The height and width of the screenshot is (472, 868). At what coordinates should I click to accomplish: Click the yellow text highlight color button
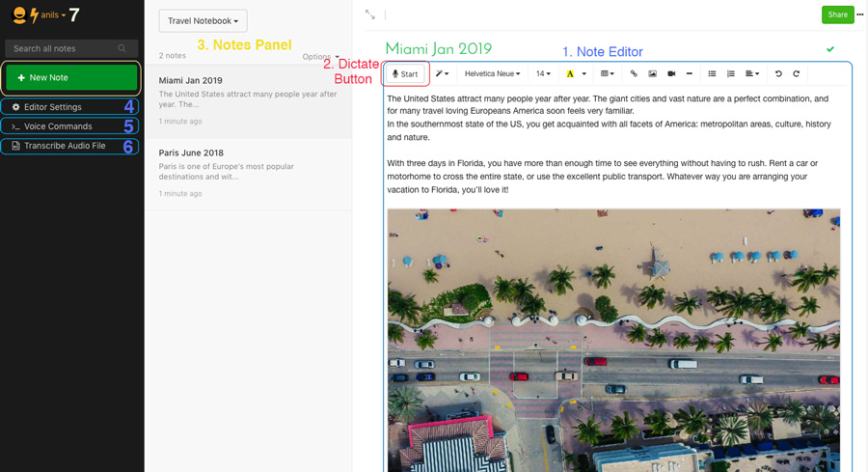click(x=570, y=73)
